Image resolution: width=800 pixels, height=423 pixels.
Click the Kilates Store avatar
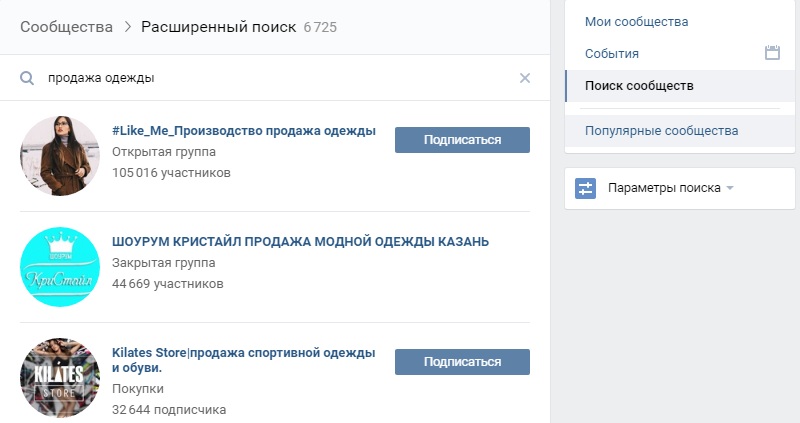(x=60, y=378)
